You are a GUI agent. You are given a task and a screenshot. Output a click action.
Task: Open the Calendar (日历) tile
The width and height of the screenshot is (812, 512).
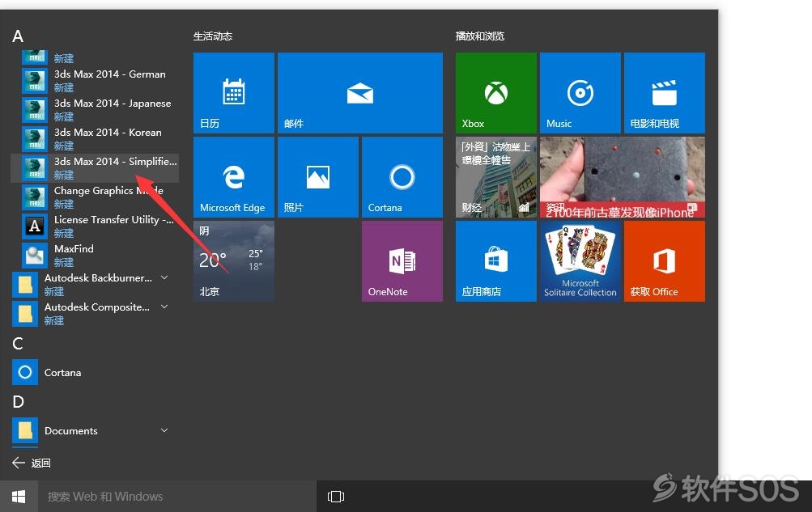(233, 92)
